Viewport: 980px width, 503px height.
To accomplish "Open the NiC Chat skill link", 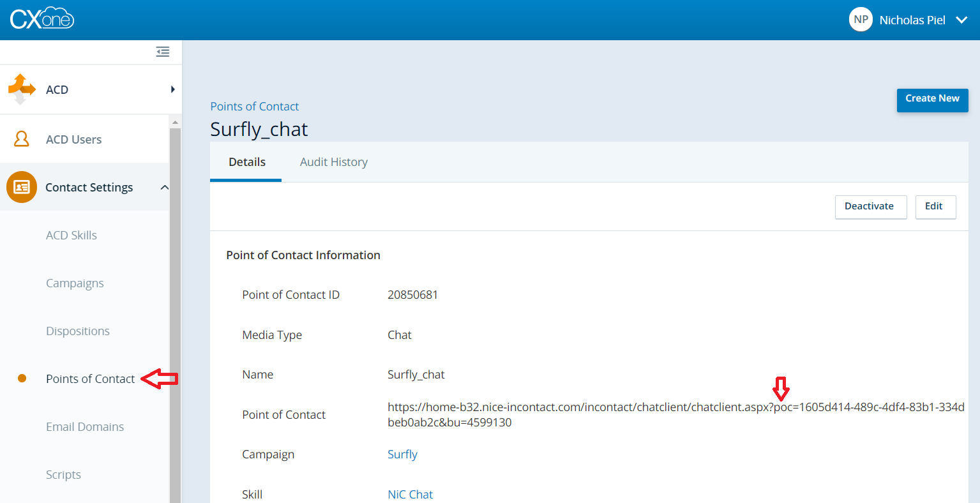I will pos(410,495).
